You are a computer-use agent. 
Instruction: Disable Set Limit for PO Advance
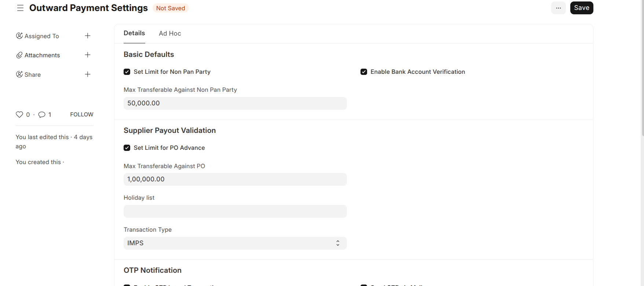click(127, 148)
